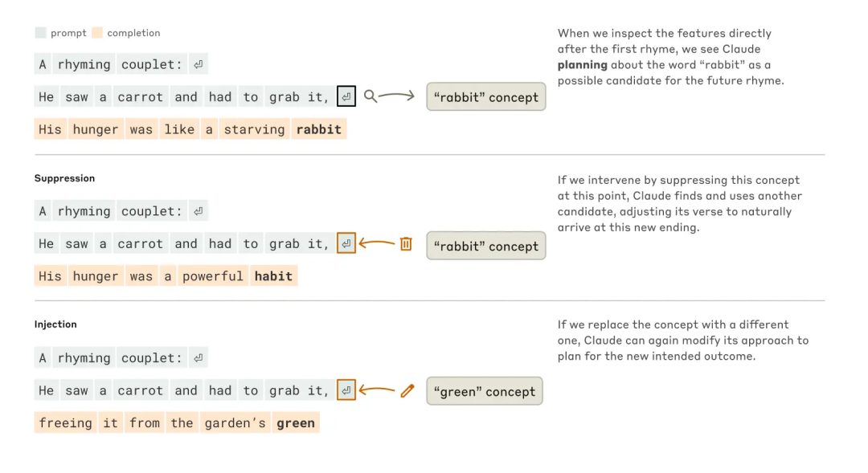Click the orange-outlined newline token in Suppression section
Image resolution: width=868 pixels, height=473 pixels.
[346, 243]
